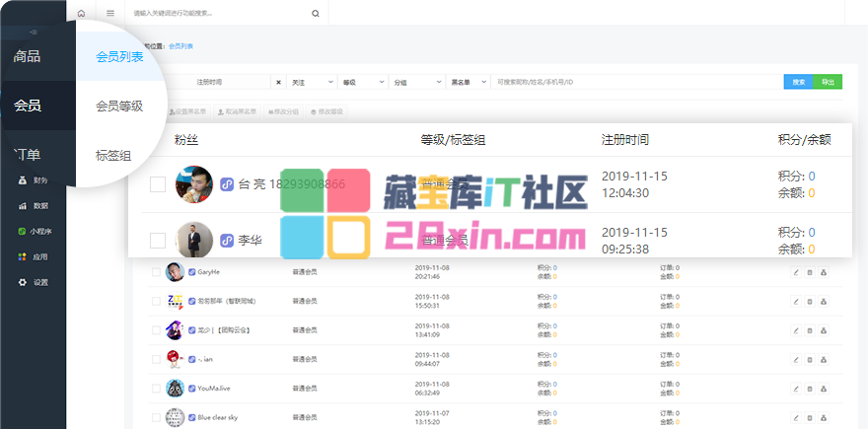Viewport: 868px width, 429px height.
Task: Open the 订单 sidebar menu
Action: (28, 155)
